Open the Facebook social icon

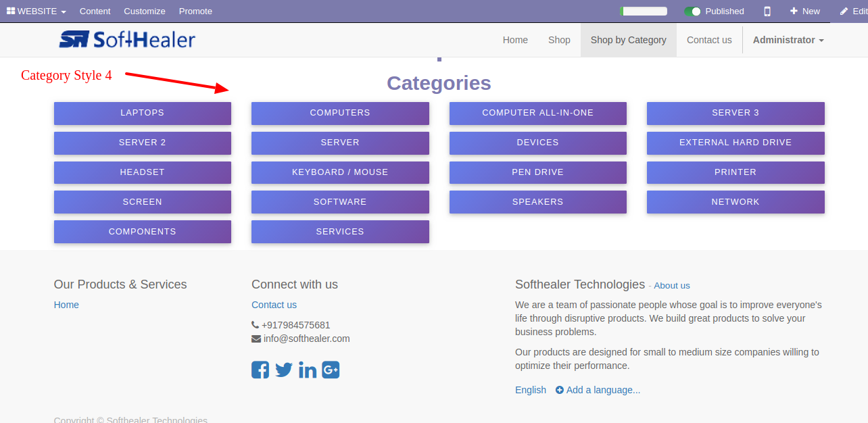[x=260, y=370]
